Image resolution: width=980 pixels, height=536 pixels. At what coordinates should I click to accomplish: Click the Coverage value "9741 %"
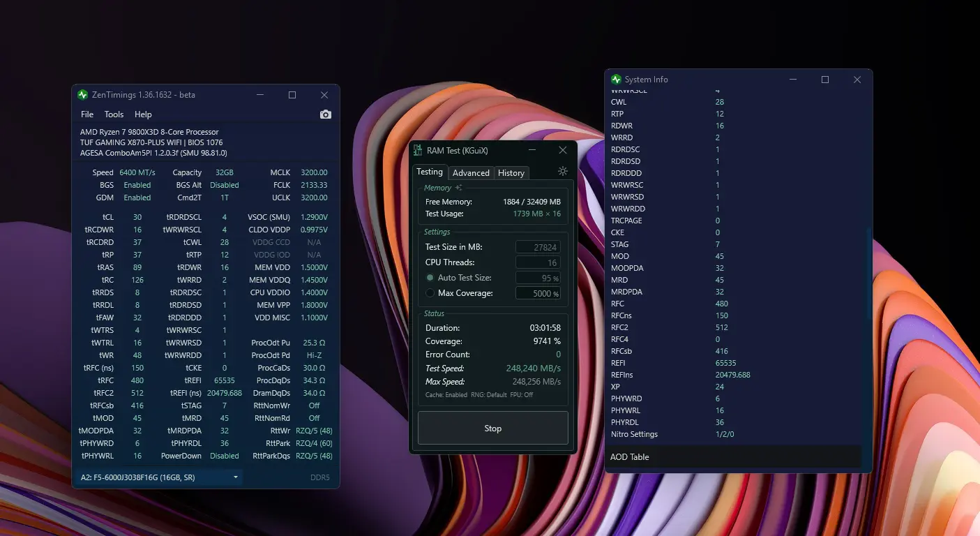point(548,341)
